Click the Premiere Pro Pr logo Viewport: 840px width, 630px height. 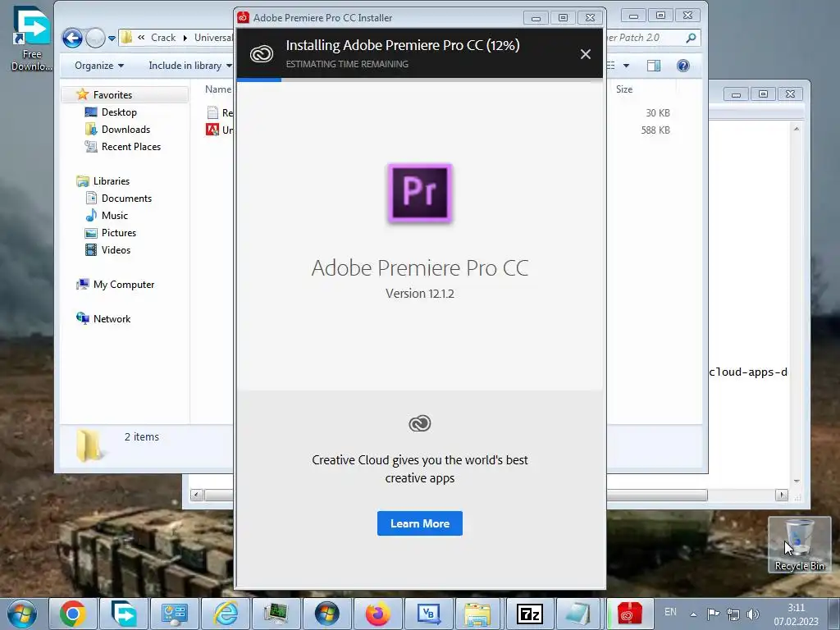coord(420,193)
